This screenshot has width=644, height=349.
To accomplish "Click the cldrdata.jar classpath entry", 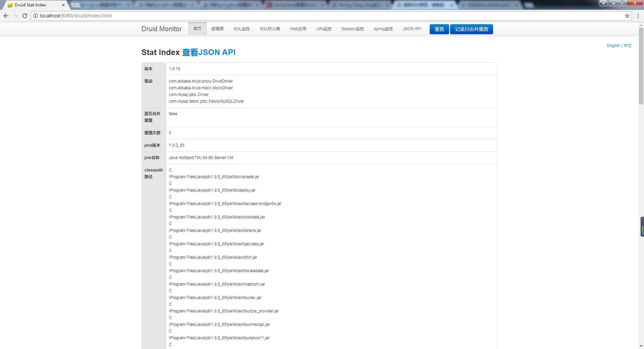I will point(217,217).
